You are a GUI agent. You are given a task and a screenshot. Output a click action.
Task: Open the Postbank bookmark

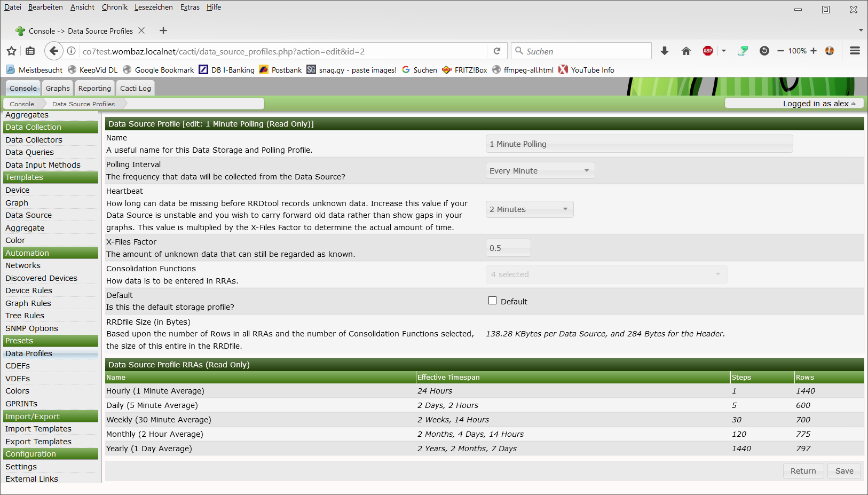point(281,70)
